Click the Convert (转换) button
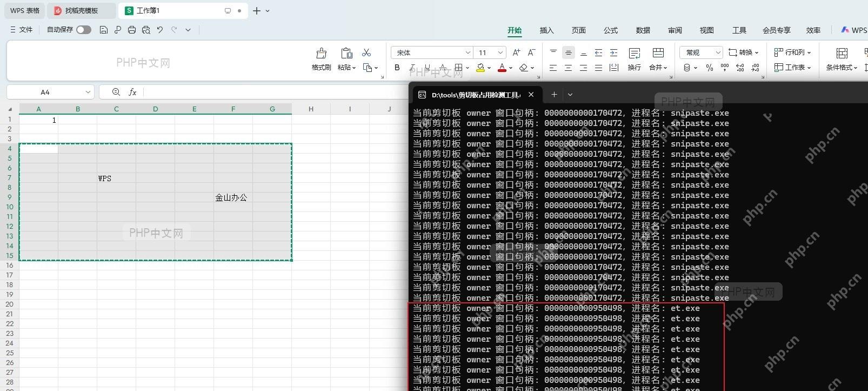 click(x=744, y=52)
